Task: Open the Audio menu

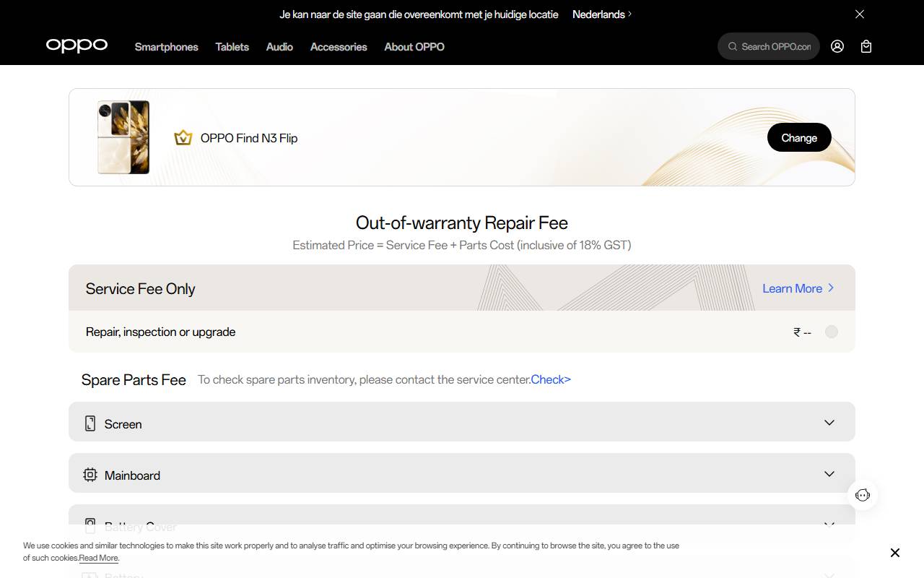Action: (279, 47)
